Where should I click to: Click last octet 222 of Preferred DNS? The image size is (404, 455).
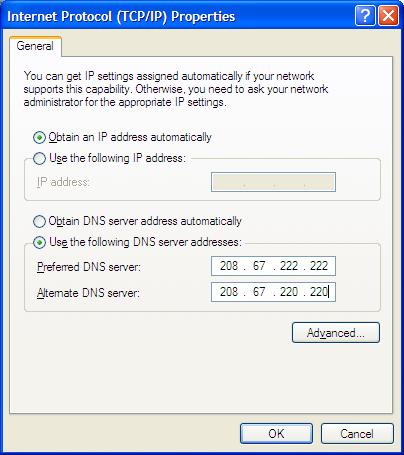[319, 266]
